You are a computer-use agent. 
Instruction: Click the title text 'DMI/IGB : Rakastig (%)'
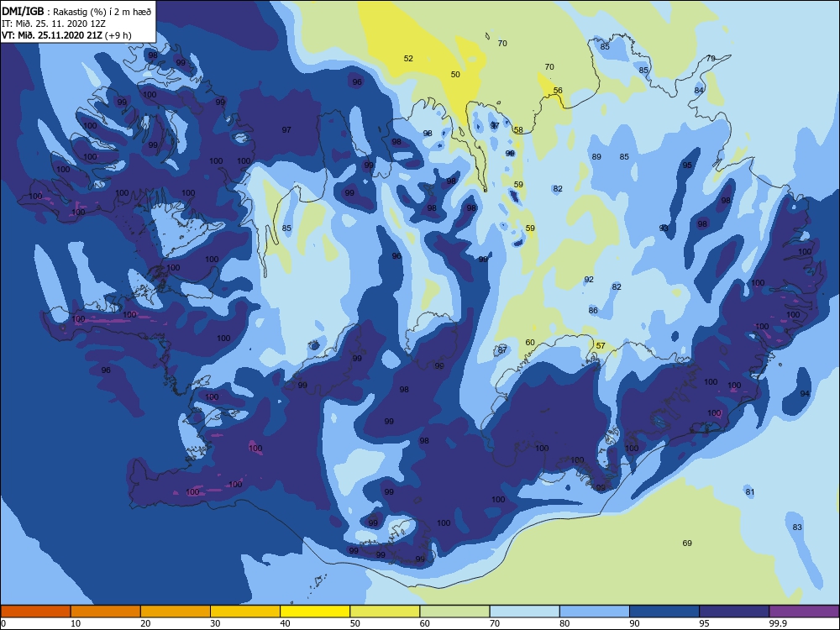[55, 12]
